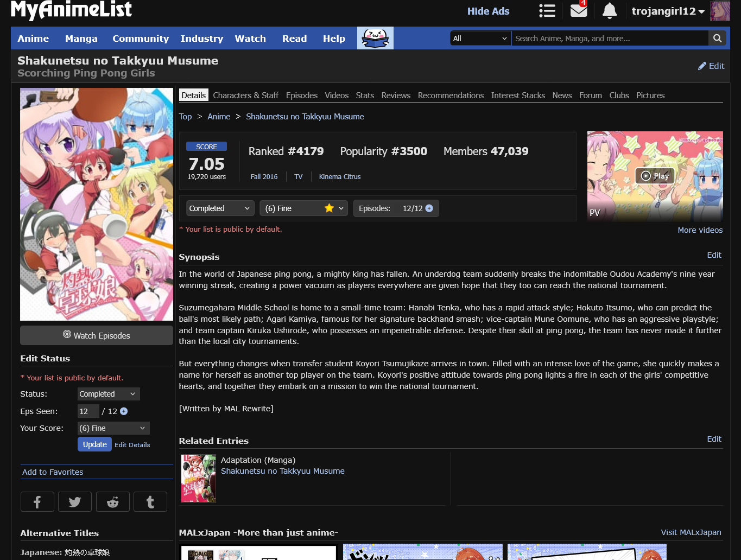Click the trojangirl12 profile avatar
This screenshot has width=741, height=560.
[720, 11]
